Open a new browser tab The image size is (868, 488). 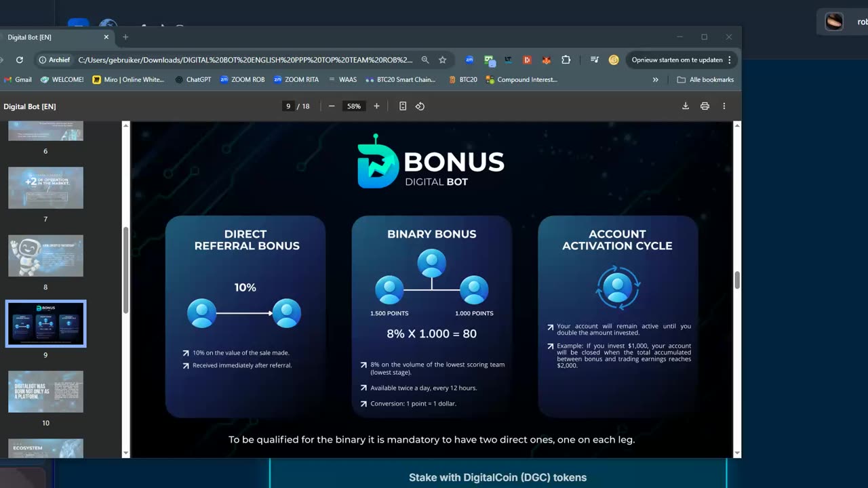point(125,37)
